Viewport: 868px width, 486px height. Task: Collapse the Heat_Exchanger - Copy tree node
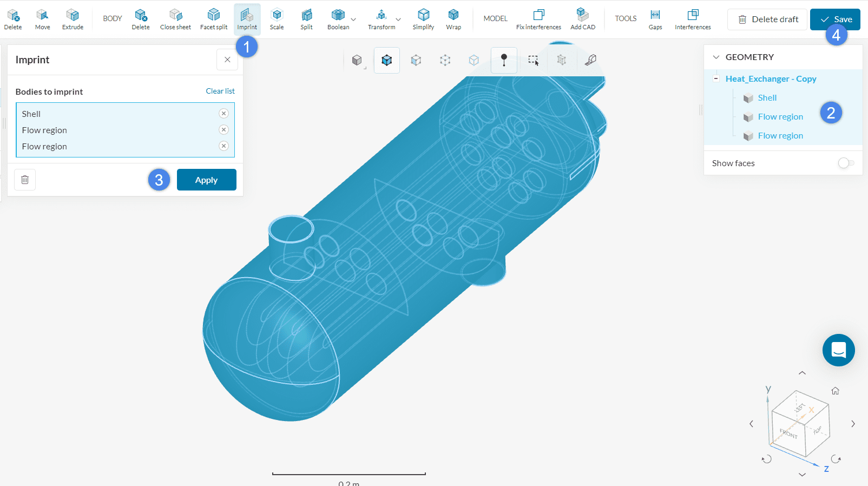click(716, 78)
